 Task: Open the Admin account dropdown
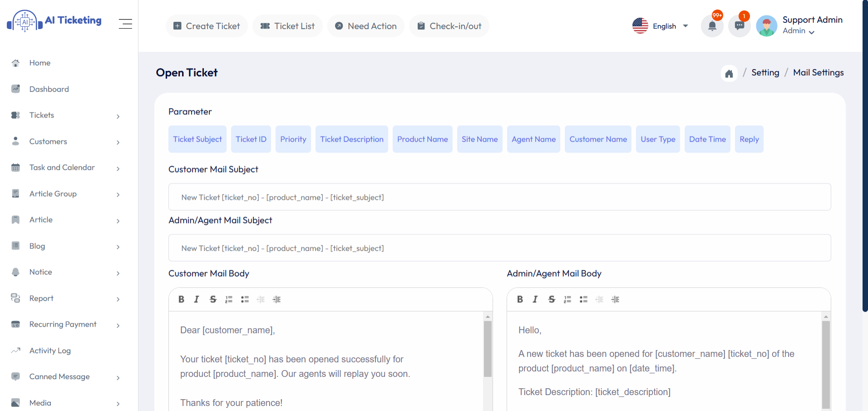(x=799, y=31)
